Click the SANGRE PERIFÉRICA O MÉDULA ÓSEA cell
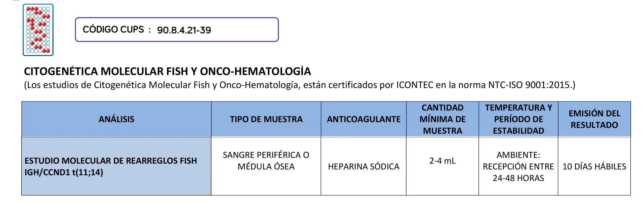 point(266,161)
